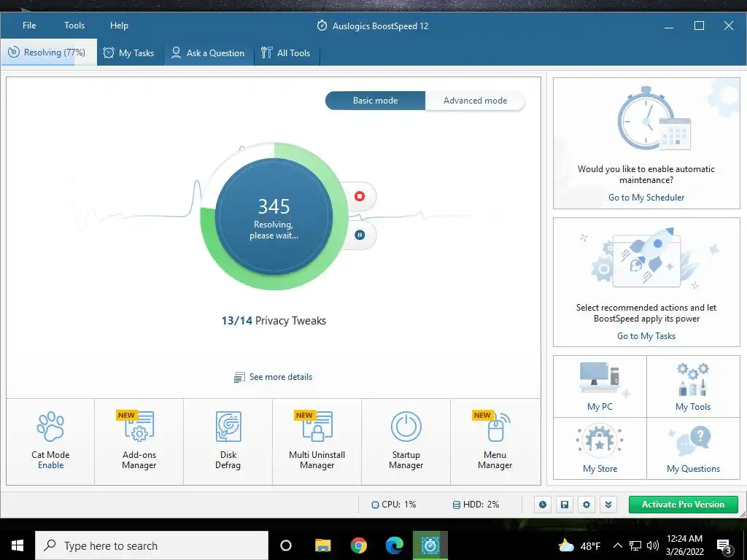Launch Disk Defrag tool

228,441
